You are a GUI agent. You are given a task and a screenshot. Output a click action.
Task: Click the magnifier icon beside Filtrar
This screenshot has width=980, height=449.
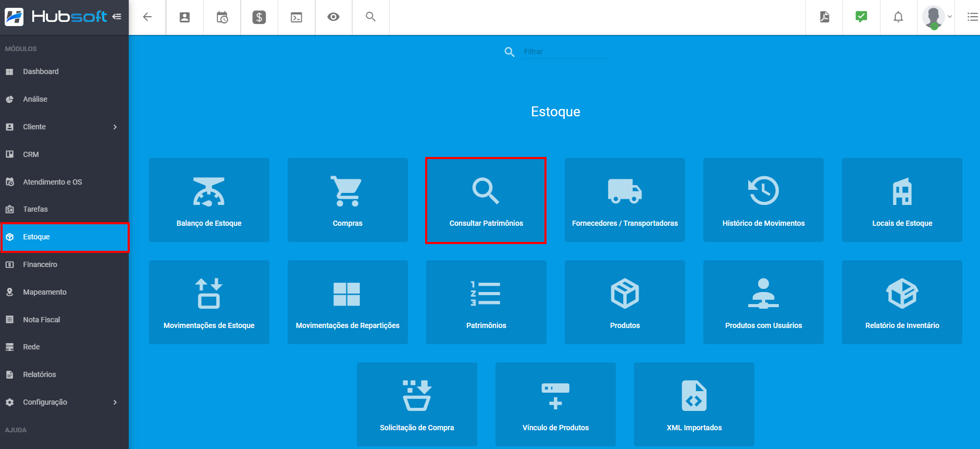pos(510,52)
